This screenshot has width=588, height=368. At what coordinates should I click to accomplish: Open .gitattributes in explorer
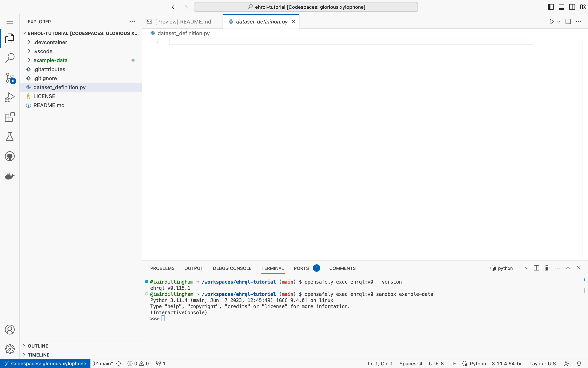tap(80, 69)
